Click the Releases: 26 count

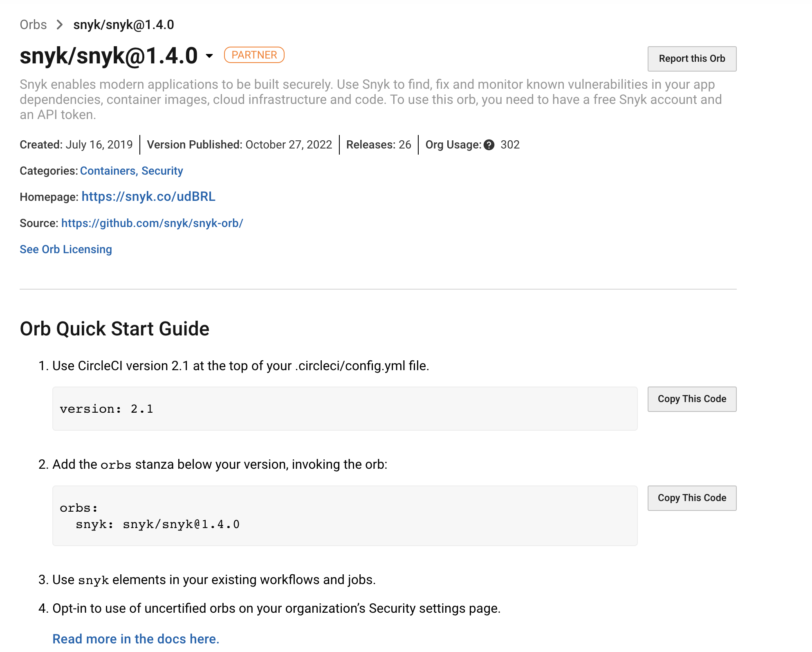click(x=379, y=145)
